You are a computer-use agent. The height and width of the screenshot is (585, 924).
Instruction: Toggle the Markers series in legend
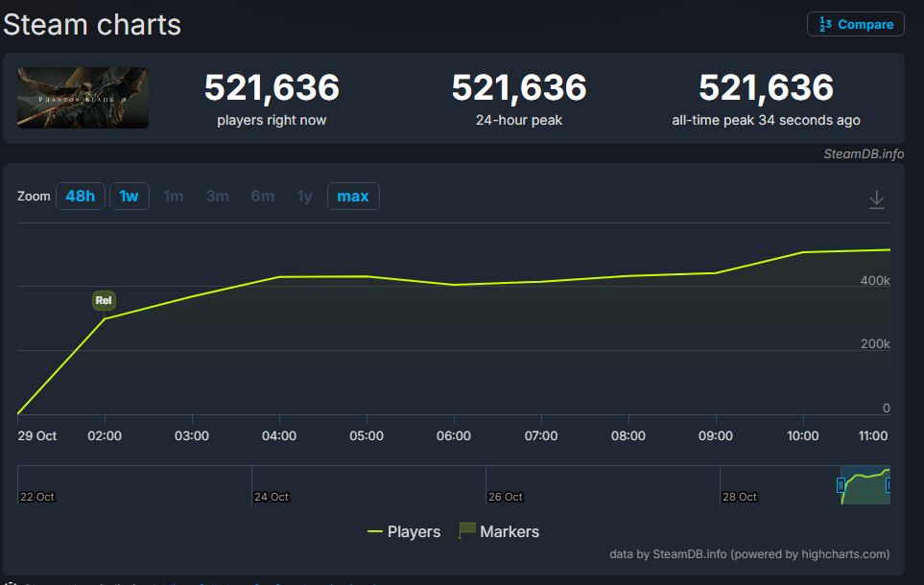pyautogui.click(x=499, y=532)
